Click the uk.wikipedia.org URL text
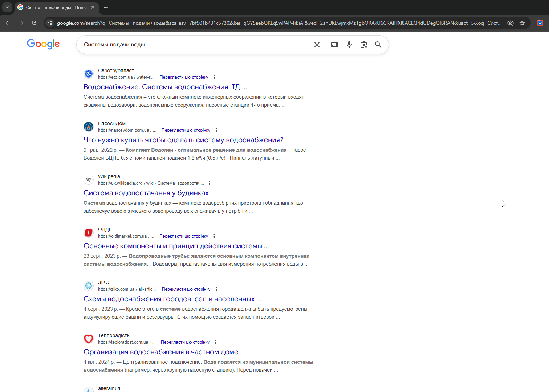This screenshot has height=392, width=549. [151, 183]
